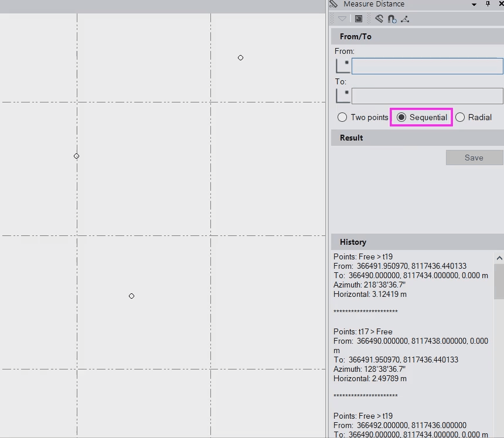This screenshot has width=504, height=438.
Task: Click the display settings icon in the panel toolbar
Action: (358, 18)
